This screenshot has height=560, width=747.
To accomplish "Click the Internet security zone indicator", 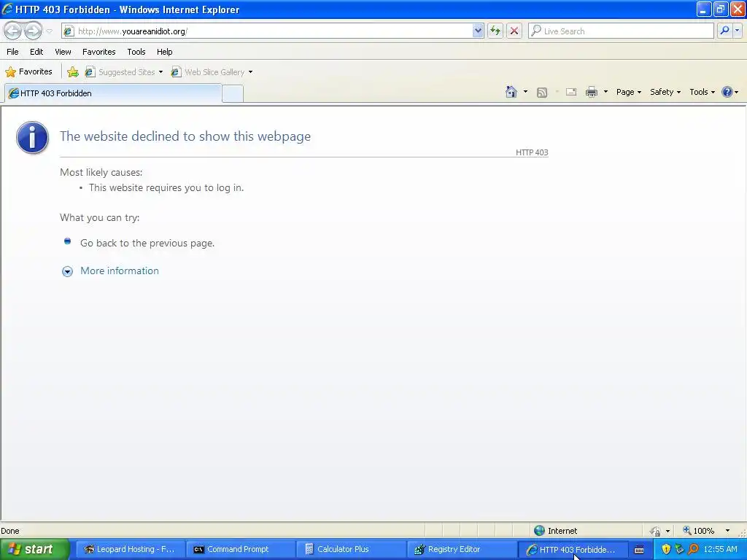I will pos(555,531).
